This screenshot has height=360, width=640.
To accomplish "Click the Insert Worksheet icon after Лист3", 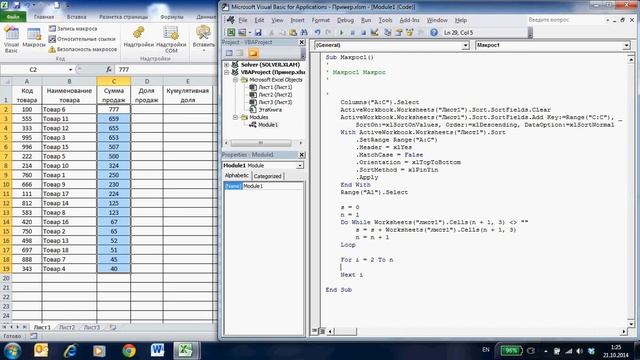I will 113,327.
